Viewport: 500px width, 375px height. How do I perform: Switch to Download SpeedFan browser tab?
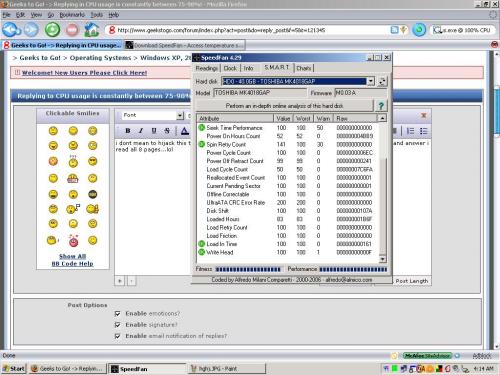(x=185, y=45)
